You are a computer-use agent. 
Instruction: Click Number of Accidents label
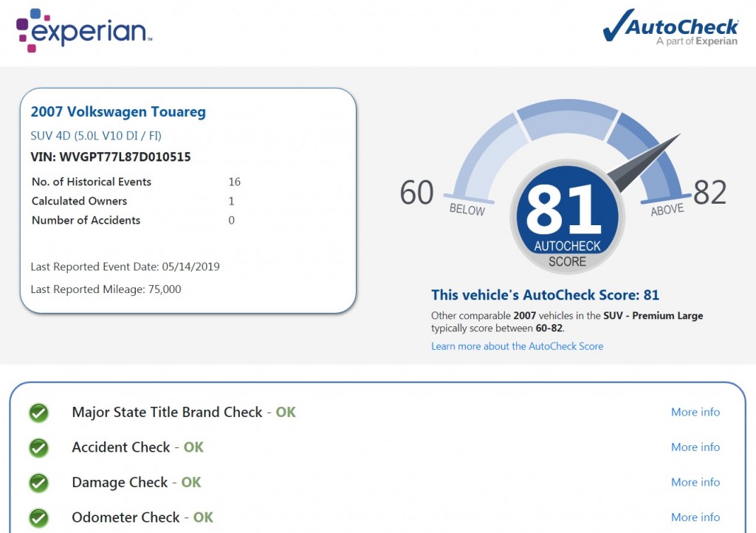click(86, 220)
